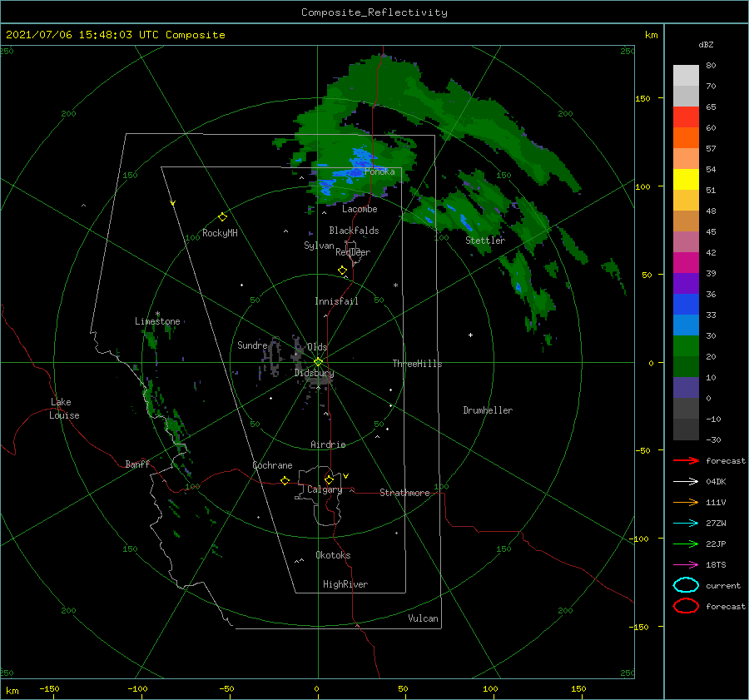Click the dBZ heading above the scale
The image size is (749, 700).
(x=706, y=45)
